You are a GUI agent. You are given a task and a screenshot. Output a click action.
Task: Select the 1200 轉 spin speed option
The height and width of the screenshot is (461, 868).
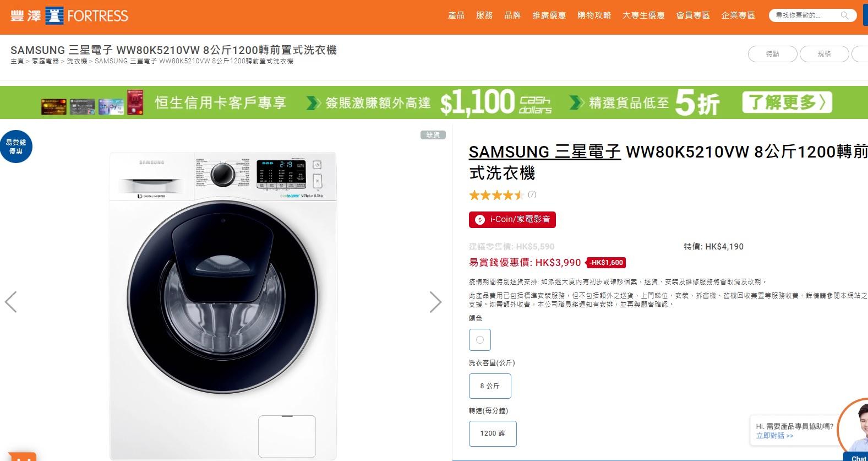coord(492,433)
